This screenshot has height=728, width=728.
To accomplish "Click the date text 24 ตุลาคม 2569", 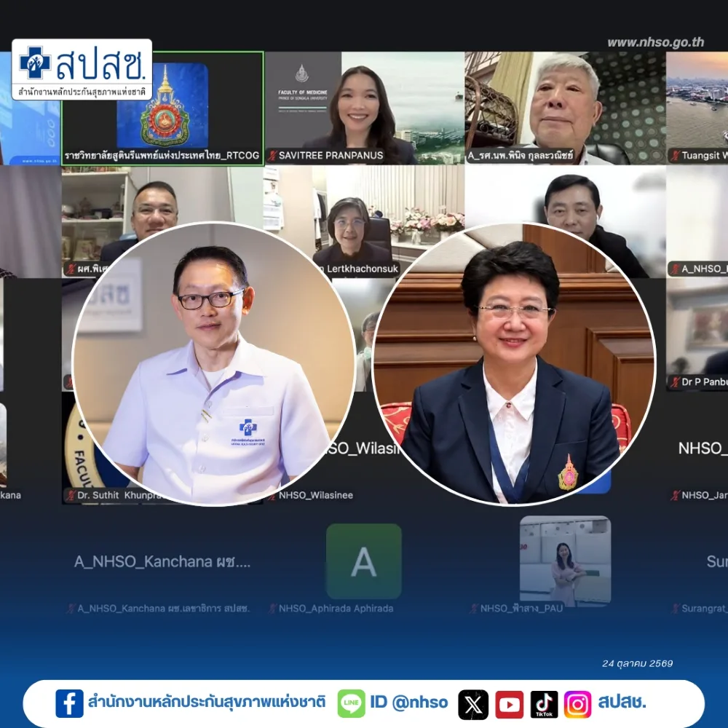I will [637, 663].
